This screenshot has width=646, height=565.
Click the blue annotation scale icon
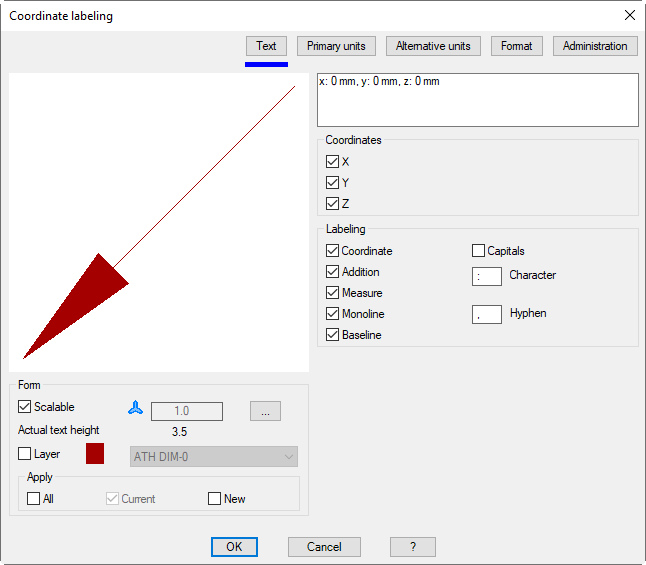(137, 409)
